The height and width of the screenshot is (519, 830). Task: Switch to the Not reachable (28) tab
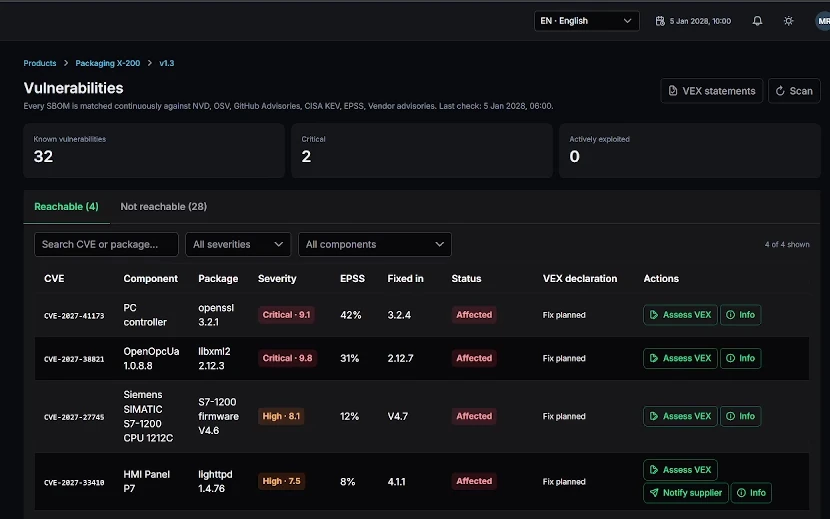point(164,207)
